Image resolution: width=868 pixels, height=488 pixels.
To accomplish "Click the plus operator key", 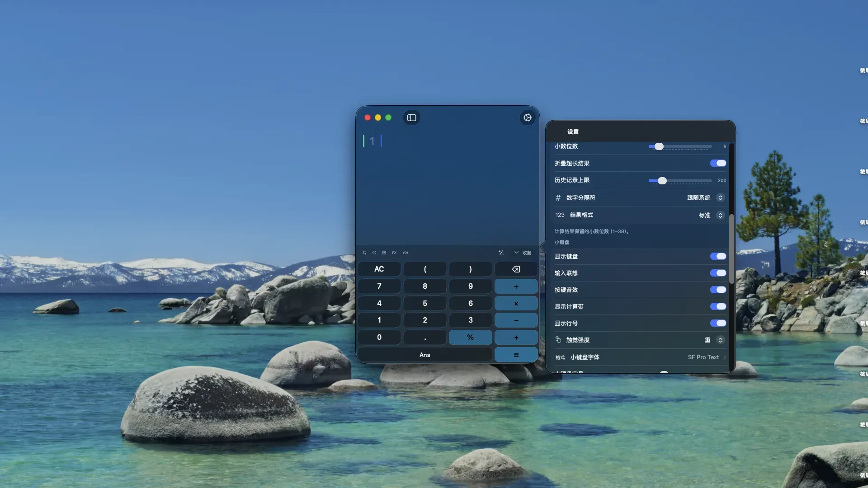I will pyautogui.click(x=516, y=338).
